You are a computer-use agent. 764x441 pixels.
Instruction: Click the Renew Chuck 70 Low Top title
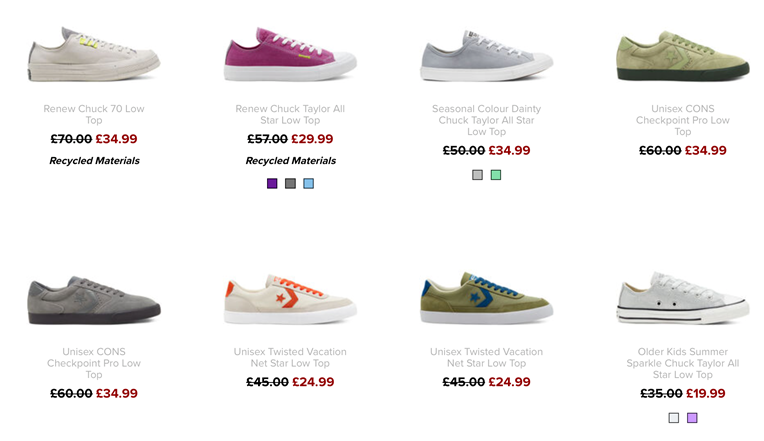(94, 115)
